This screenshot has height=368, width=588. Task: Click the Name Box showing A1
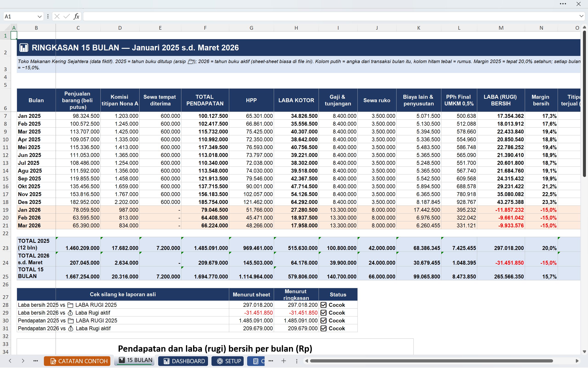pyautogui.click(x=20, y=16)
